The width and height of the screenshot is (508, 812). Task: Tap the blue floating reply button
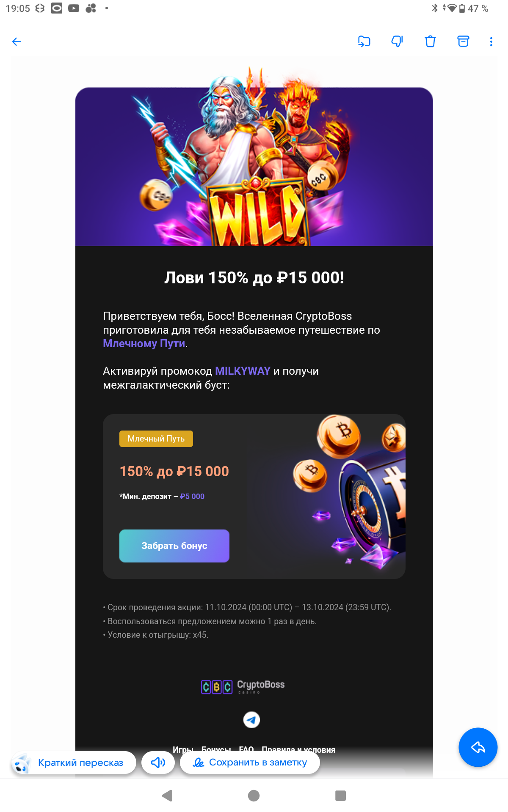(478, 747)
